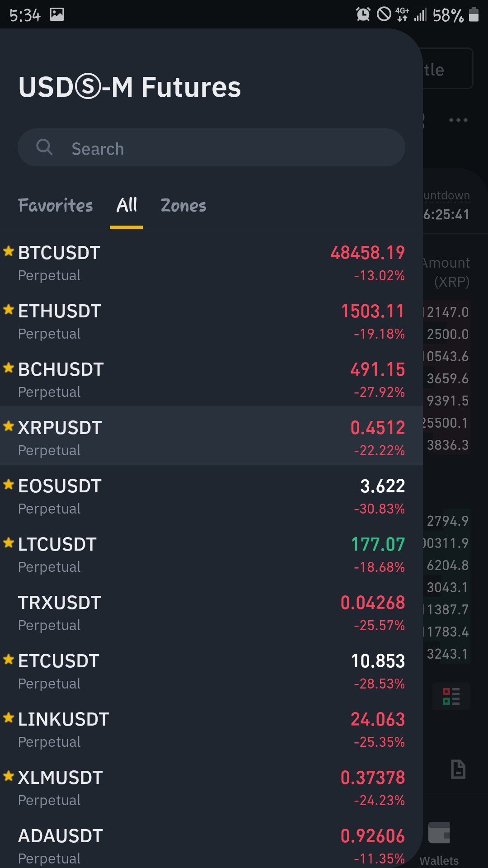Image resolution: width=488 pixels, height=868 pixels.
Task: Open the ADAUSDT Perpetual contract
Action: (x=211, y=845)
